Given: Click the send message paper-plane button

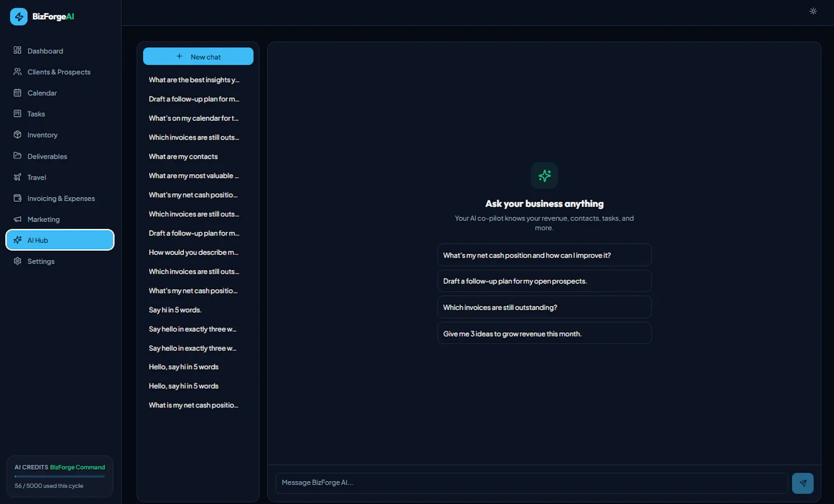Looking at the screenshot, I should tap(802, 483).
